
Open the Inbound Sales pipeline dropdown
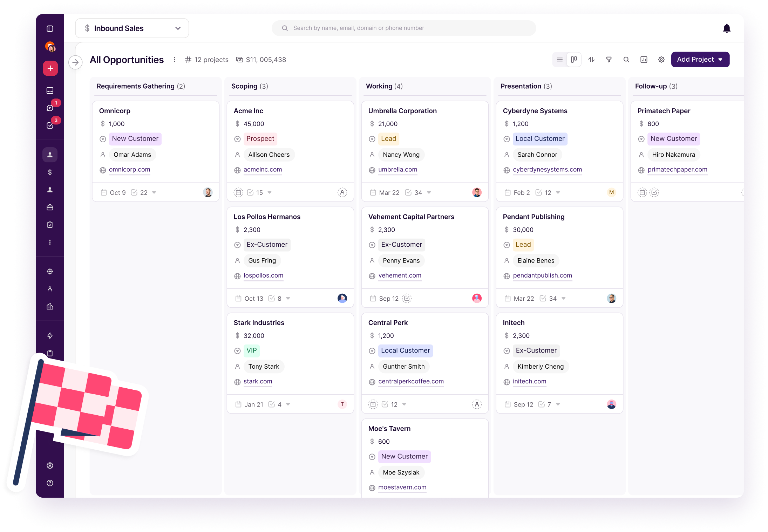(x=132, y=28)
